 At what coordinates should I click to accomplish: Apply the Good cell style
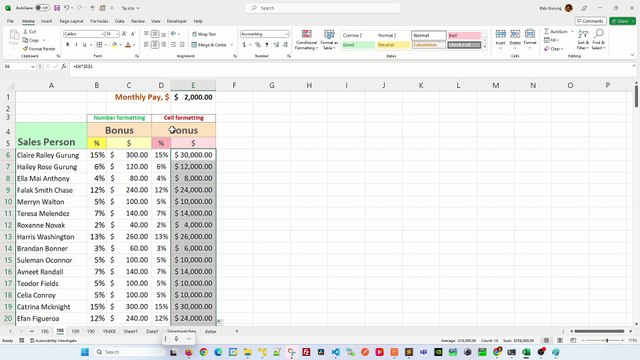358,45
